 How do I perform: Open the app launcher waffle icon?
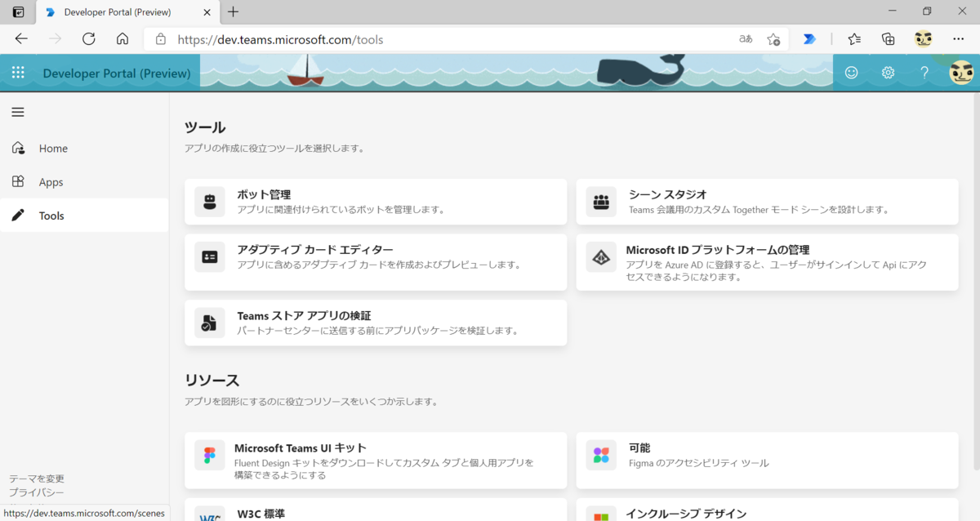pyautogui.click(x=18, y=73)
